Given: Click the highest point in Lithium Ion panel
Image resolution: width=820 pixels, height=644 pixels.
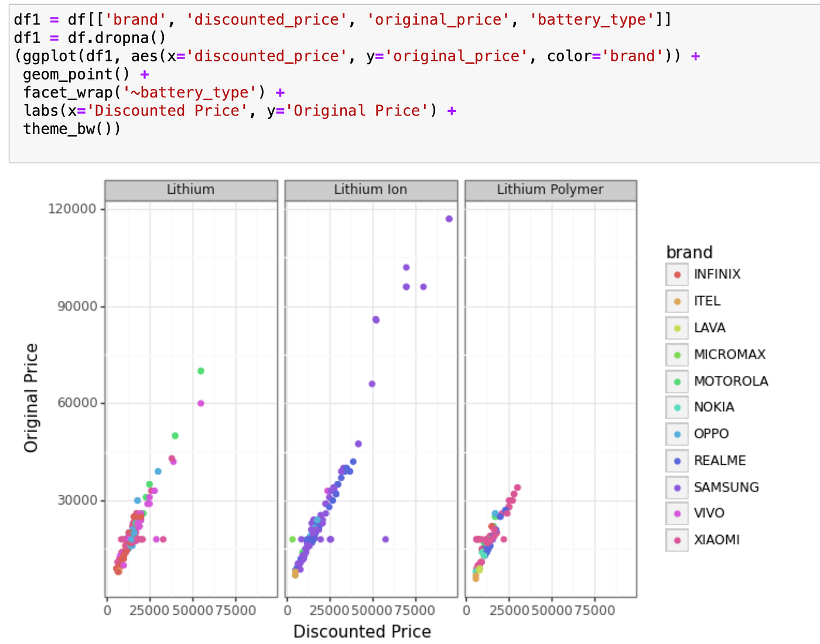Looking at the screenshot, I should [x=449, y=219].
